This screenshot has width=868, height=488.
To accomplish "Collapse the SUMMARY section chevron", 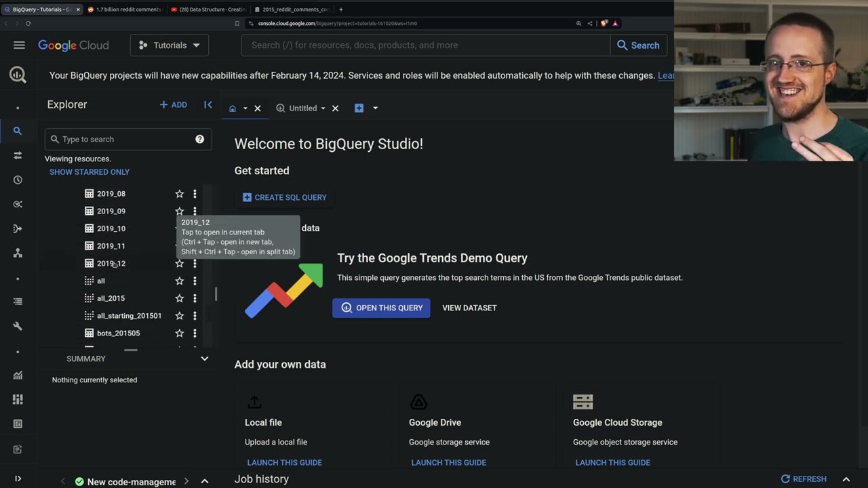I will (x=204, y=359).
